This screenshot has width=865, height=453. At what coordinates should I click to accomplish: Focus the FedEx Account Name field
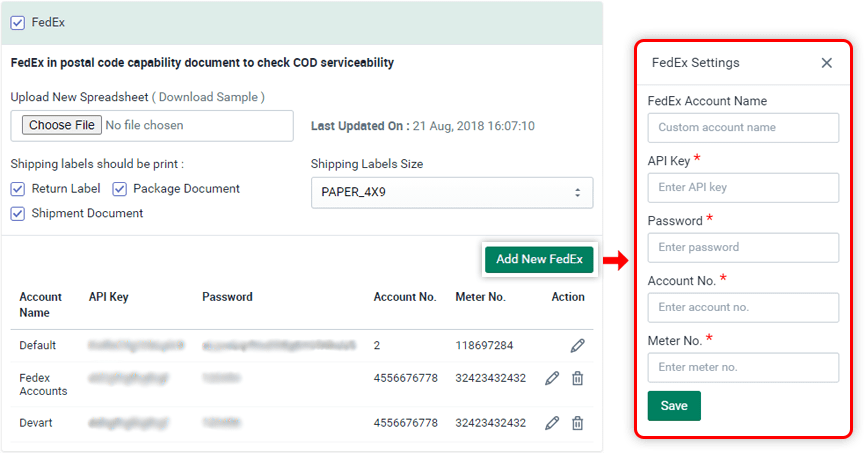click(x=743, y=128)
